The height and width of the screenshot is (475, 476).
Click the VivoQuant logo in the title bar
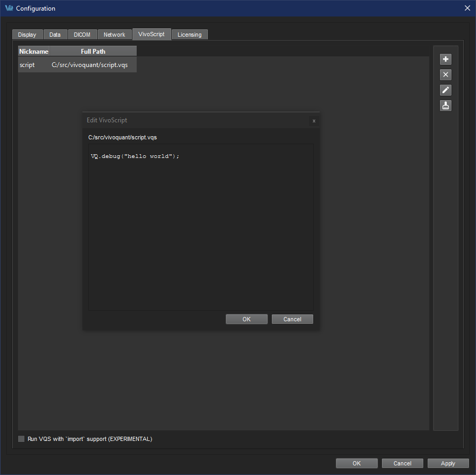[9, 8]
